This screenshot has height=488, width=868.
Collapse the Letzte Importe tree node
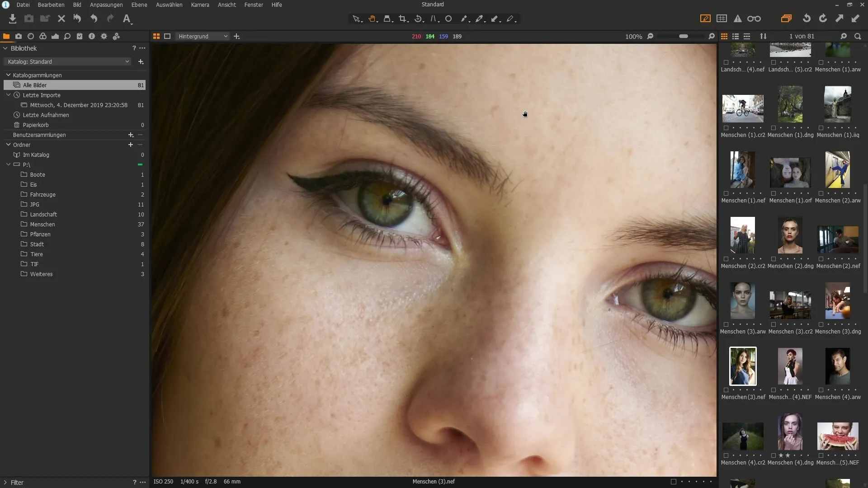8,95
